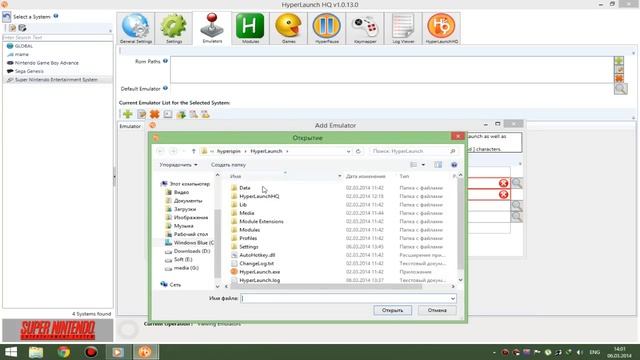The image size is (640, 360).
Task: Select the file dialog Settings folder
Action: [x=249, y=247]
